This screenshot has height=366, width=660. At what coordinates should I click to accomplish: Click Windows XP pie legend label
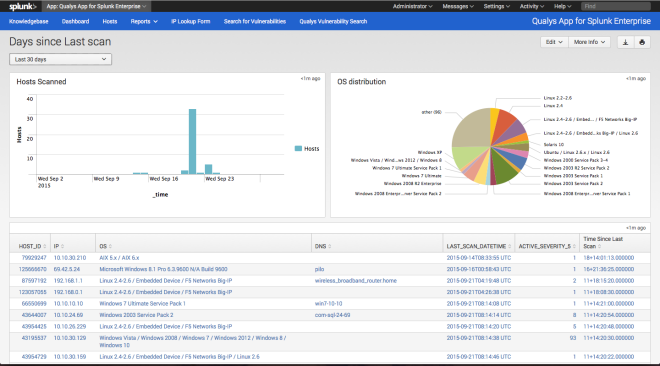click(x=430, y=152)
